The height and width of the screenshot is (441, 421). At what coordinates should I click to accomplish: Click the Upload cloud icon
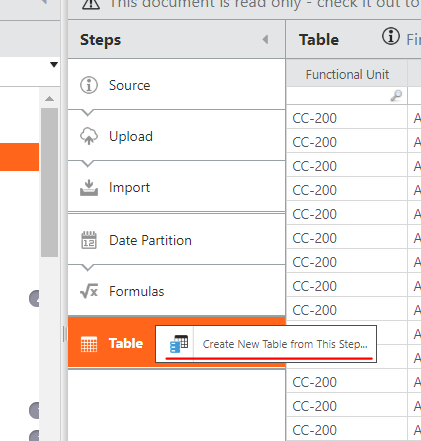[x=89, y=136]
